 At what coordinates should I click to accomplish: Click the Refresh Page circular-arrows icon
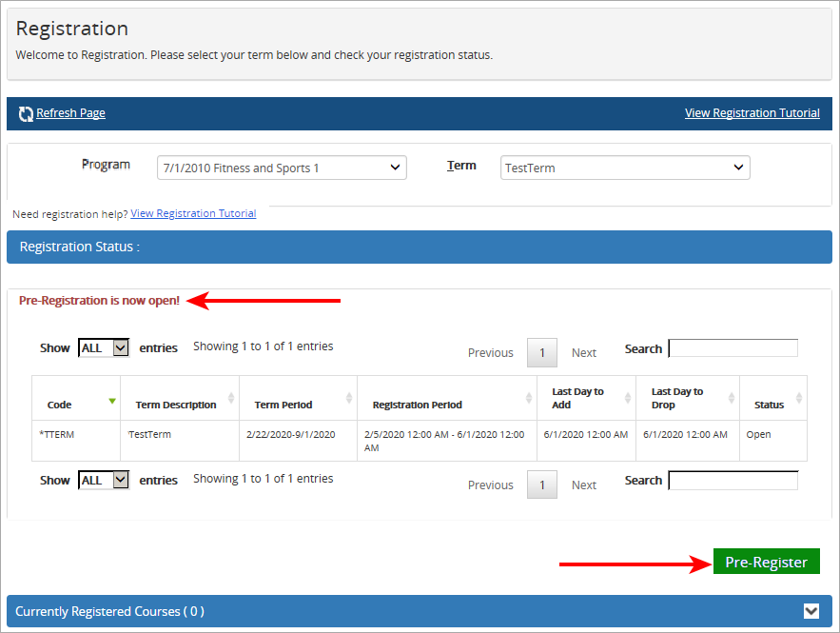coord(27,112)
